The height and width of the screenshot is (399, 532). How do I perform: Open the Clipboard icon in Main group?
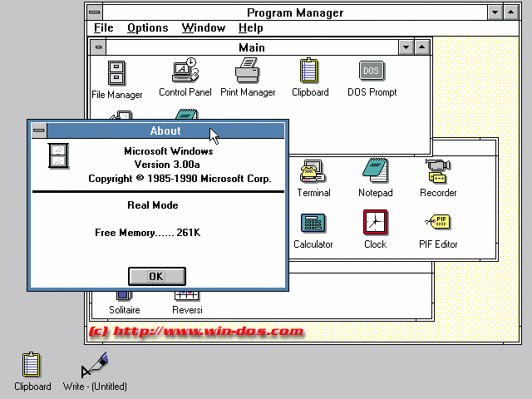coord(310,72)
